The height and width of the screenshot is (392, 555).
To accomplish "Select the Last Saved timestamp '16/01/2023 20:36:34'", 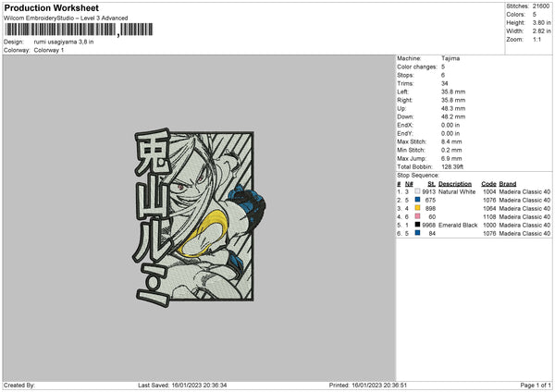I will pyautogui.click(x=199, y=386).
